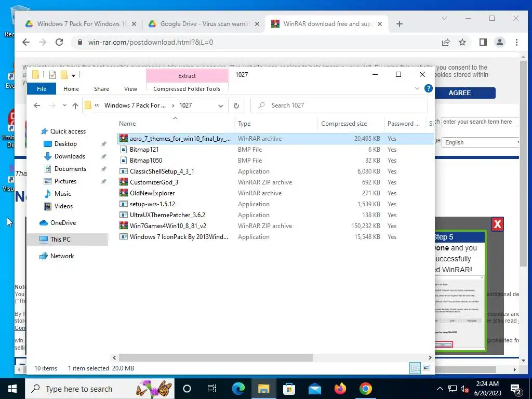Select the Win7Games4Win10_8_81_v2 archive icon

click(124, 225)
